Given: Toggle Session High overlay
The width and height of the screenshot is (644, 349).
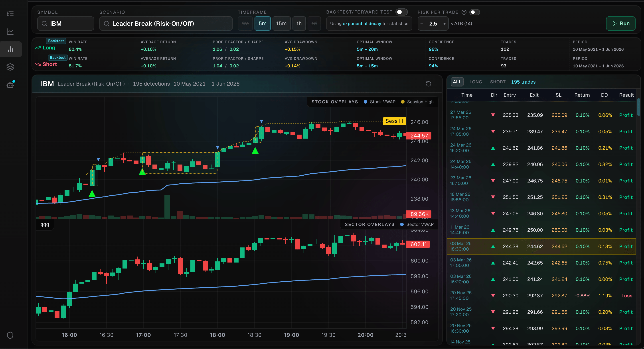Looking at the screenshot, I should [417, 102].
